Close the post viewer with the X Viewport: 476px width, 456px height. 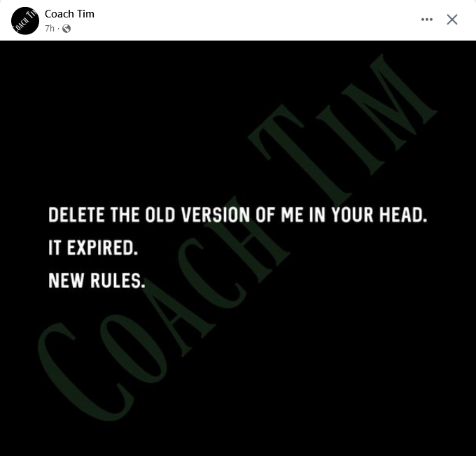point(452,20)
